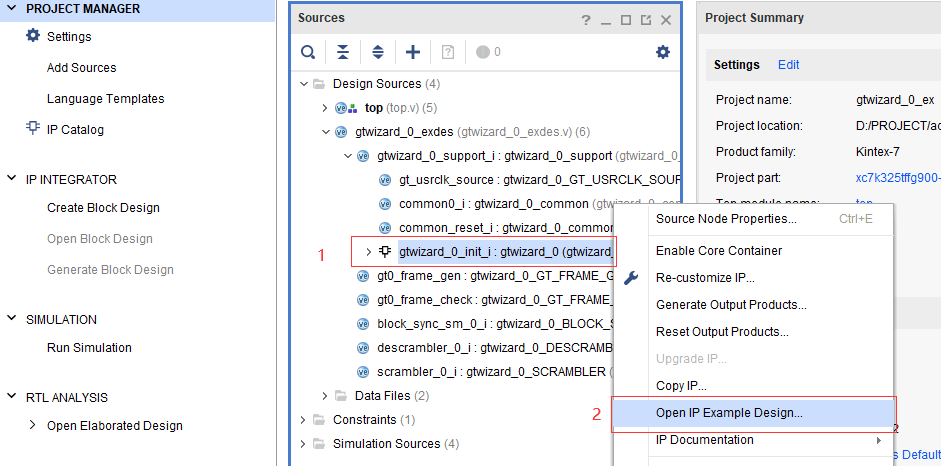Collapse the PROJECT MANAGER section
The height and width of the screenshot is (466, 941).
pos(12,9)
